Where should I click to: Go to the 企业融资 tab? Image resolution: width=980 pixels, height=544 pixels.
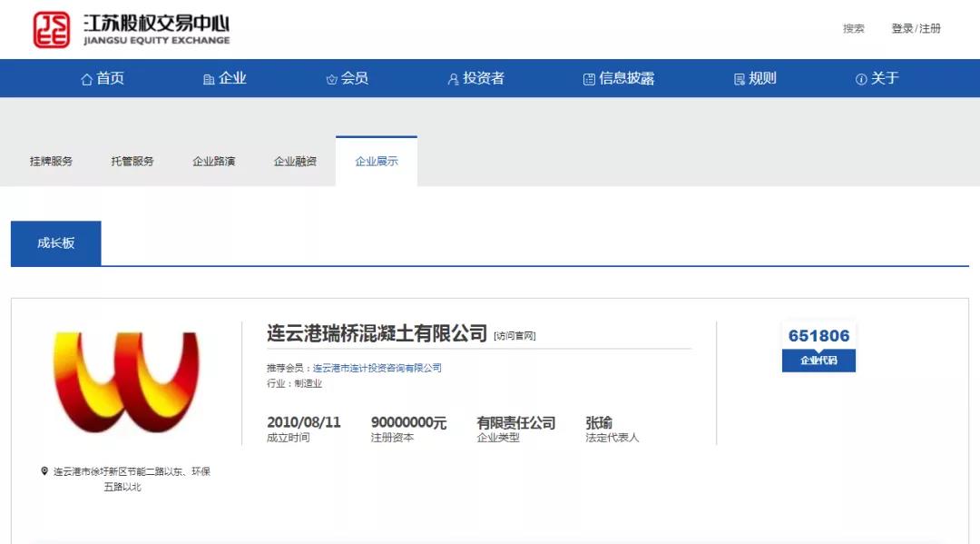tap(295, 161)
